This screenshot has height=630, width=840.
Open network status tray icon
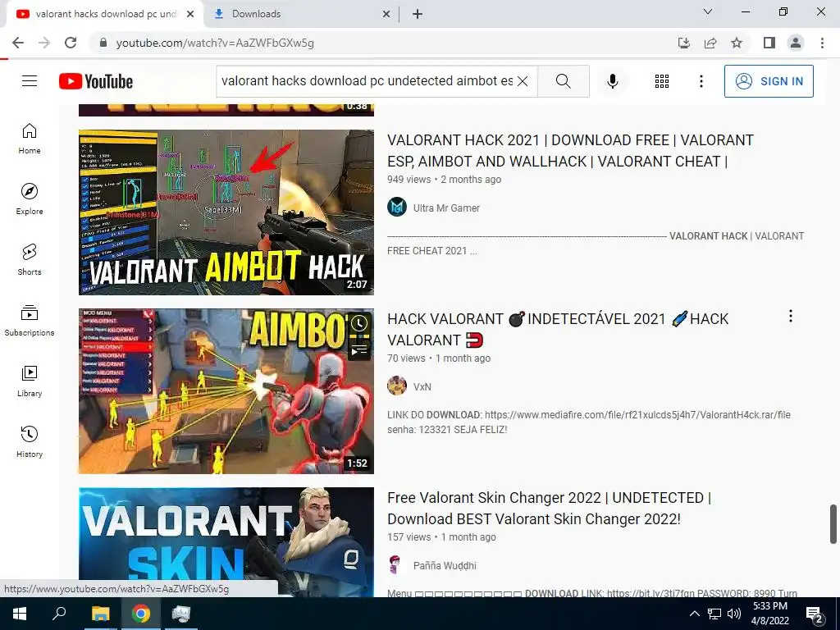click(x=714, y=614)
